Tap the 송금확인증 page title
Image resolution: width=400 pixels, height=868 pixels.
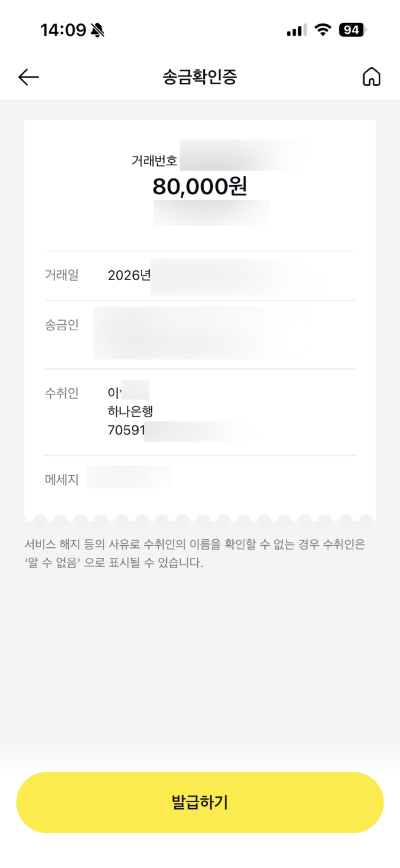tap(200, 77)
